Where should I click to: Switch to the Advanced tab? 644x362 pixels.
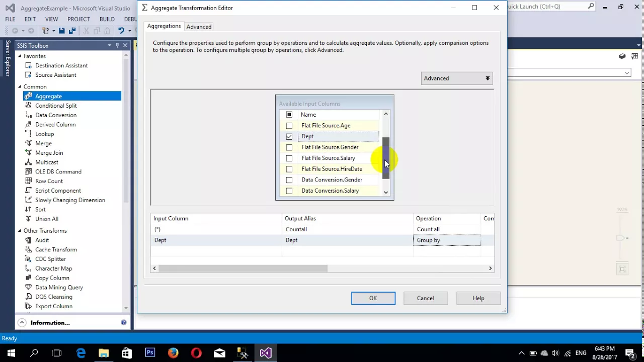point(199,27)
